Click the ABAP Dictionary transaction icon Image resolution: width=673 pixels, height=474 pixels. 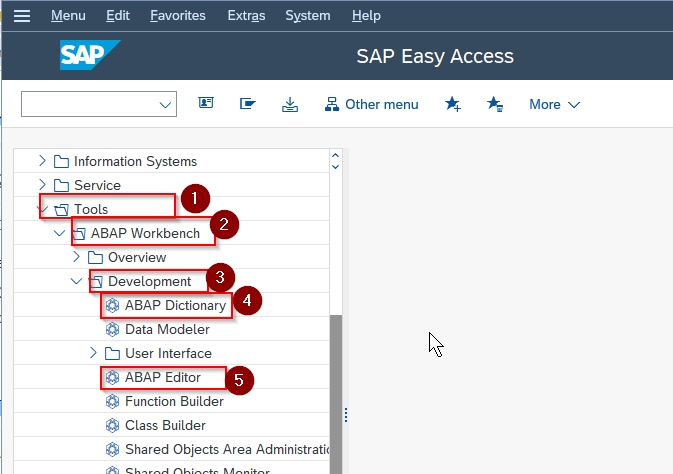pyautogui.click(x=112, y=306)
